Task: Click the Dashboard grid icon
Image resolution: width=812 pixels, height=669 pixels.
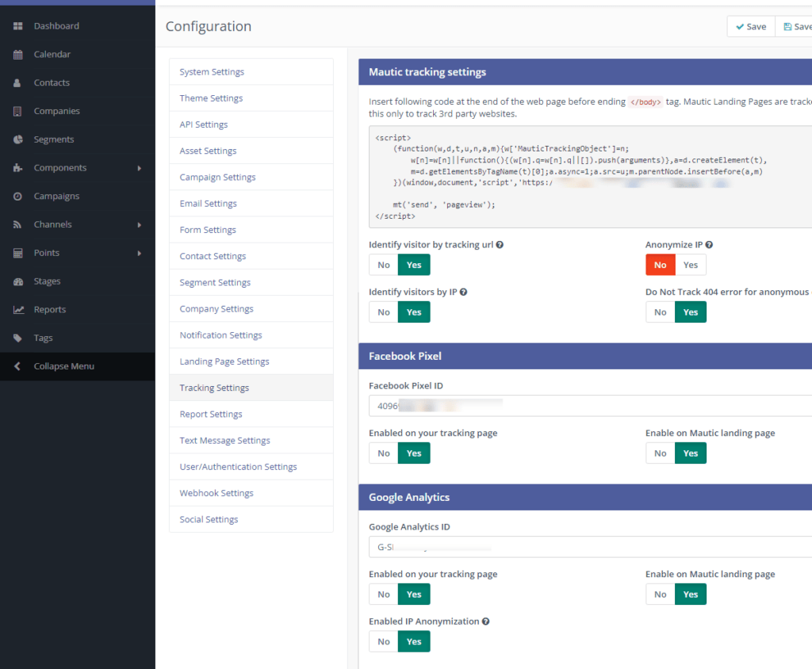Action: (x=17, y=26)
